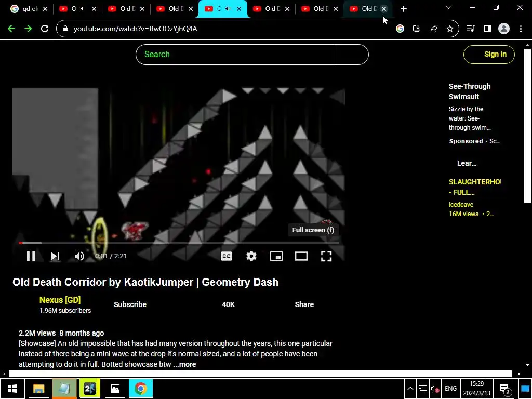The image size is (532, 399).
Task: Skip to the next video
Action: (55, 256)
